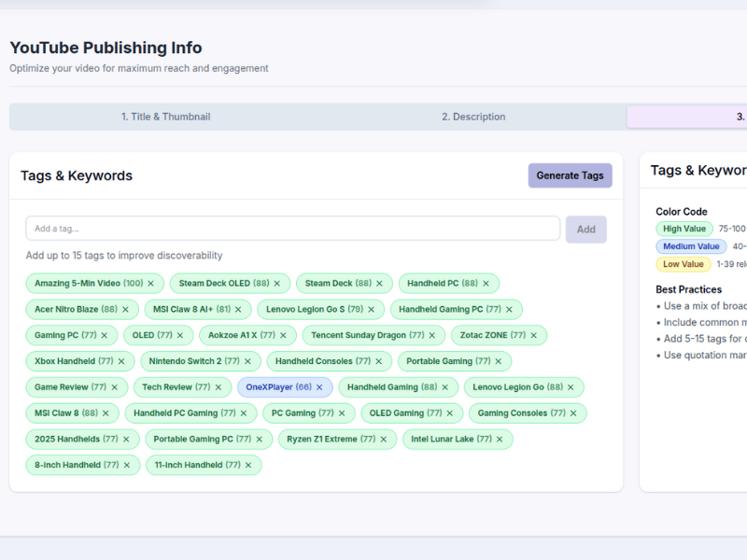Click the YouTube Publishing Info heading
The image size is (747, 560).
pos(106,48)
